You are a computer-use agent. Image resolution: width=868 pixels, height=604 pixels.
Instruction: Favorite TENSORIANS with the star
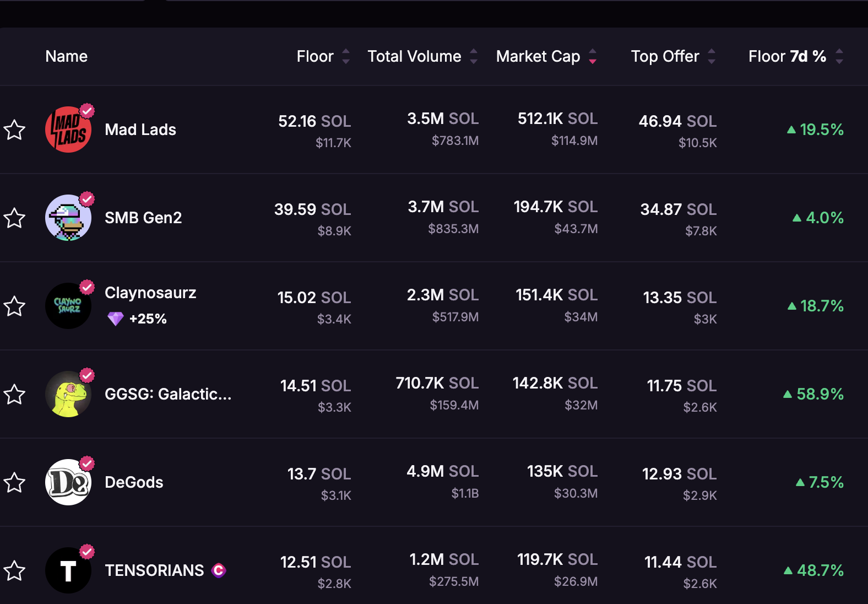tap(15, 571)
